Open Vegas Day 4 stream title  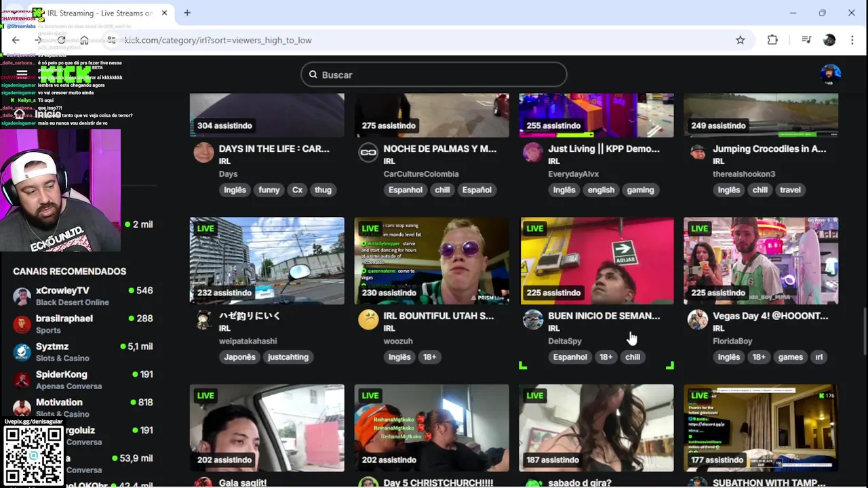(x=770, y=316)
